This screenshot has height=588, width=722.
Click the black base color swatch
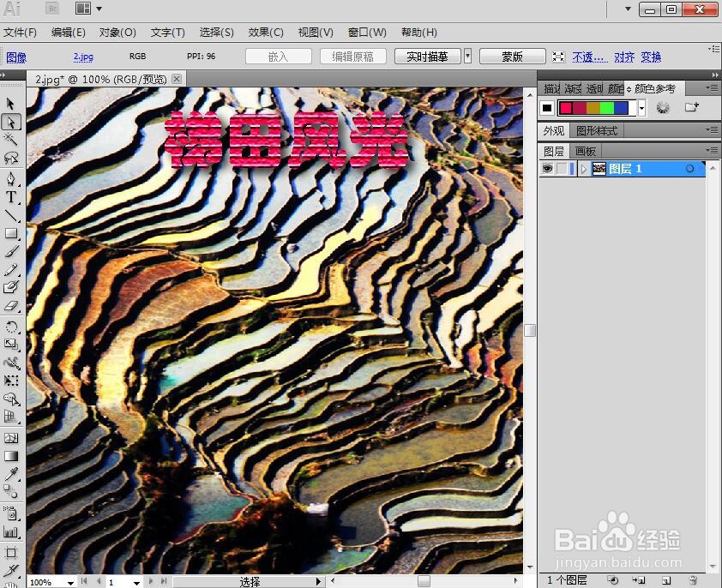click(x=547, y=108)
